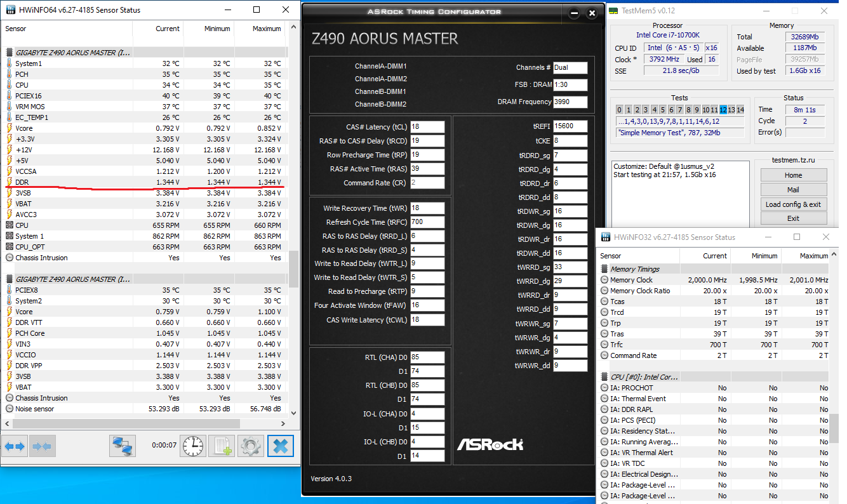Click the '0:00:07' elapsed time text
Image resolution: width=847 pixels, height=504 pixels.
click(164, 445)
